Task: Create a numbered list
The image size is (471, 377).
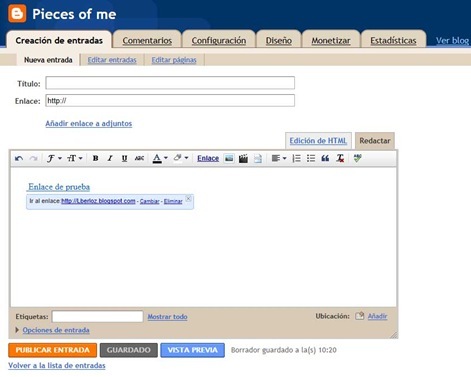Action: [x=296, y=159]
